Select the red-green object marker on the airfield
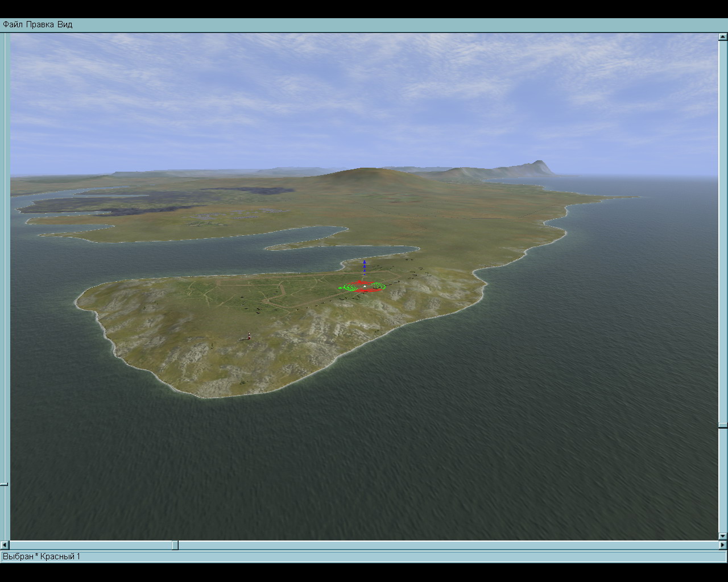This screenshot has height=582, width=728. click(x=364, y=286)
